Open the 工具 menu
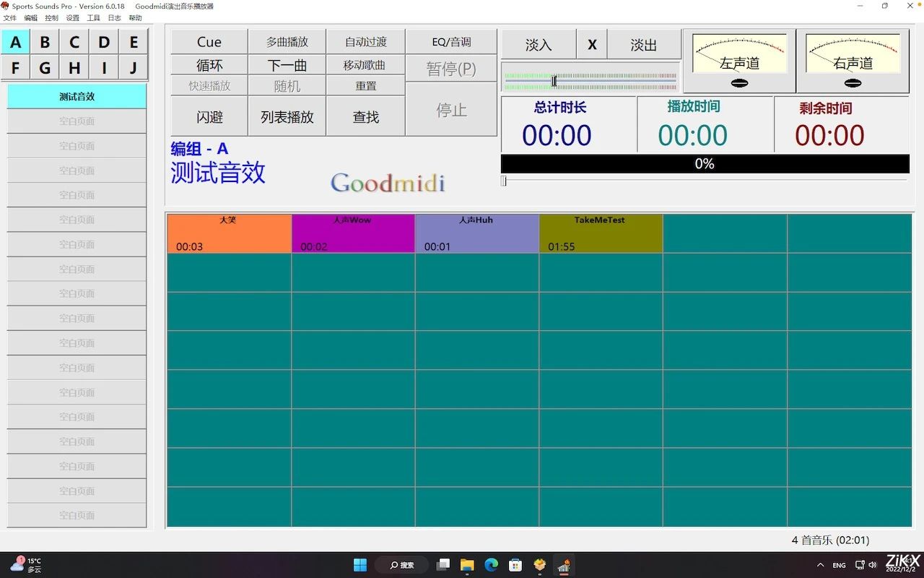This screenshot has height=578, width=924. coord(93,17)
